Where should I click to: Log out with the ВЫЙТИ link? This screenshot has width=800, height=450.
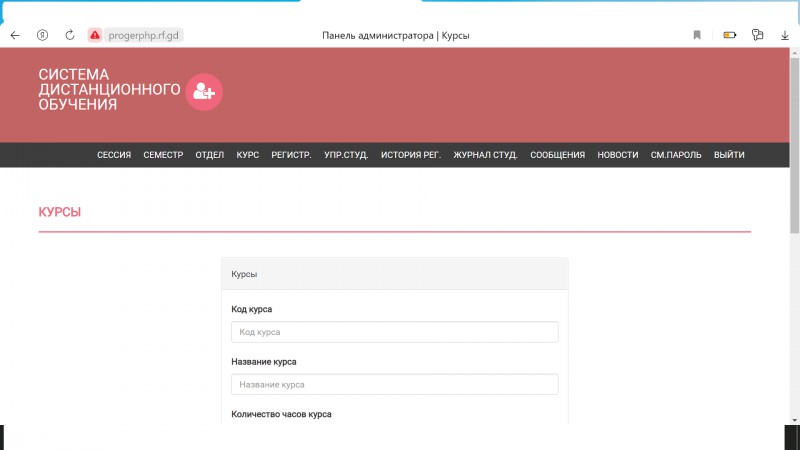tap(729, 155)
